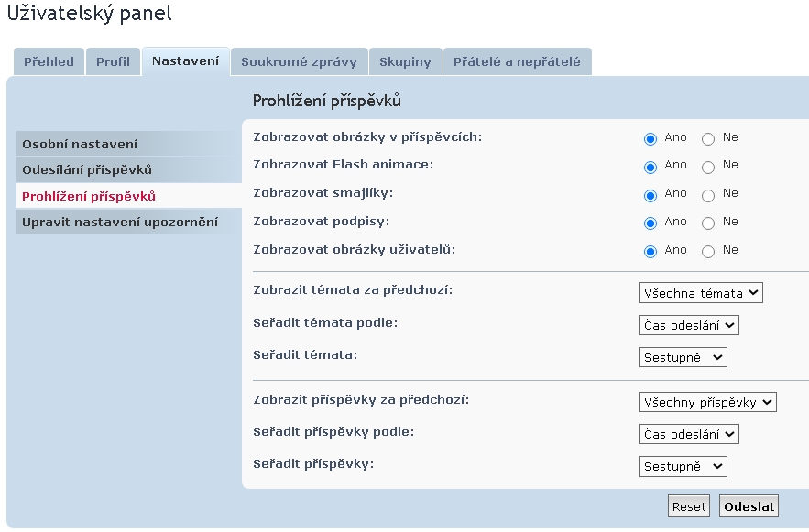Expand the 'Seřadit příspěvky' order dropdown

coord(683,466)
